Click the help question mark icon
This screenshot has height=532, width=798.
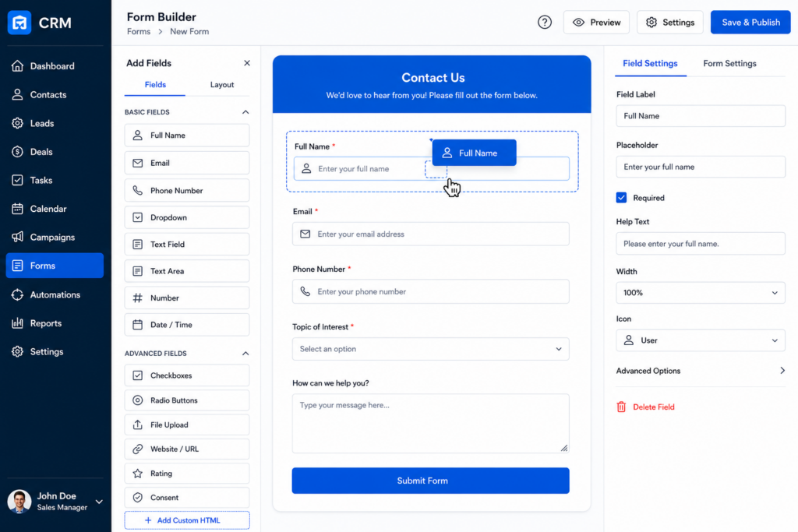click(x=545, y=23)
